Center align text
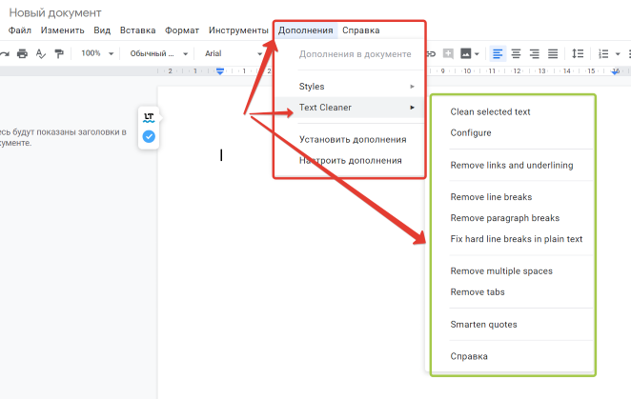 (x=516, y=53)
